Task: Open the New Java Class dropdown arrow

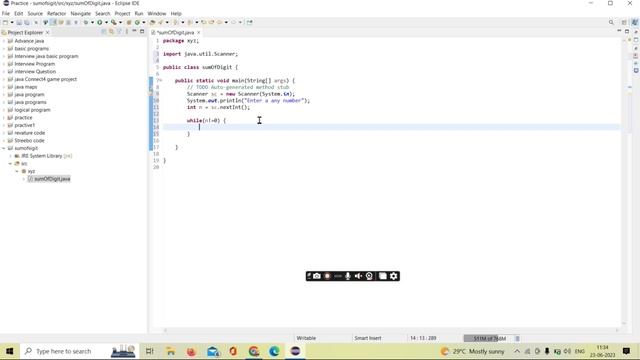Action: coord(144,22)
